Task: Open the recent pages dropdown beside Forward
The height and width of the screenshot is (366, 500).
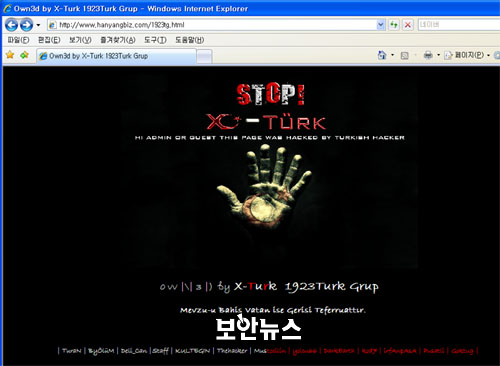Action: (x=38, y=25)
